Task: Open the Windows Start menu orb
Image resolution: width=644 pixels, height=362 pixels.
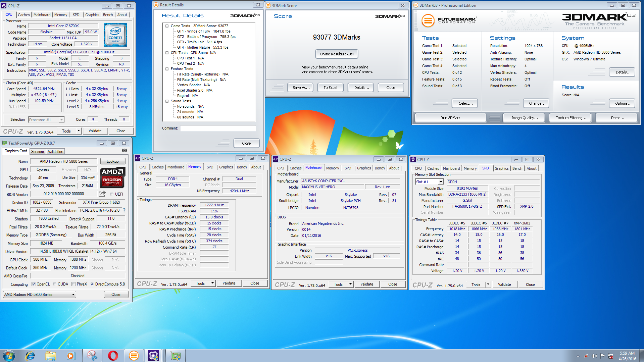Action: pos(9,356)
